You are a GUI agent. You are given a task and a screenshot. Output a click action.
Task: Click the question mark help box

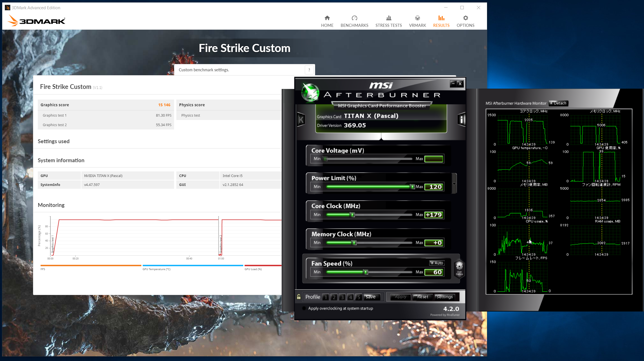[309, 70]
